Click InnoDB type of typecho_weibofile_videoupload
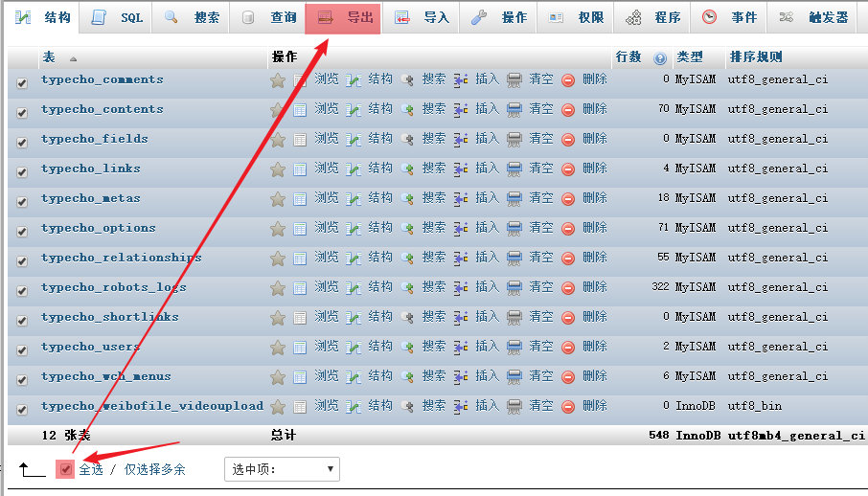Screen dimensions: 868x496 click(696, 406)
